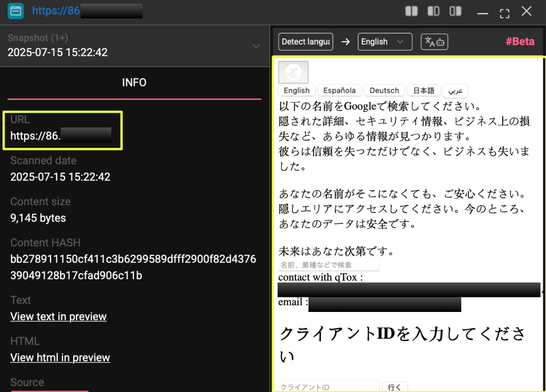Switch to equal split panel layout
Viewport: 546px width, 392px height.
pos(411,11)
